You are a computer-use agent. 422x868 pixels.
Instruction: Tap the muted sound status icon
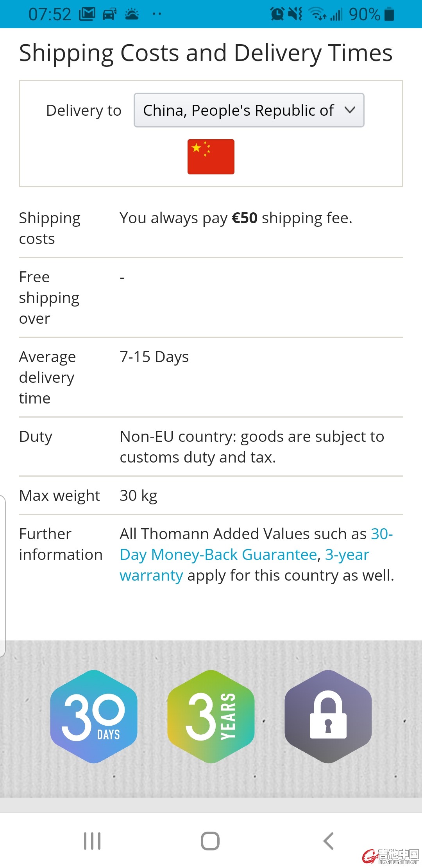coord(295,14)
